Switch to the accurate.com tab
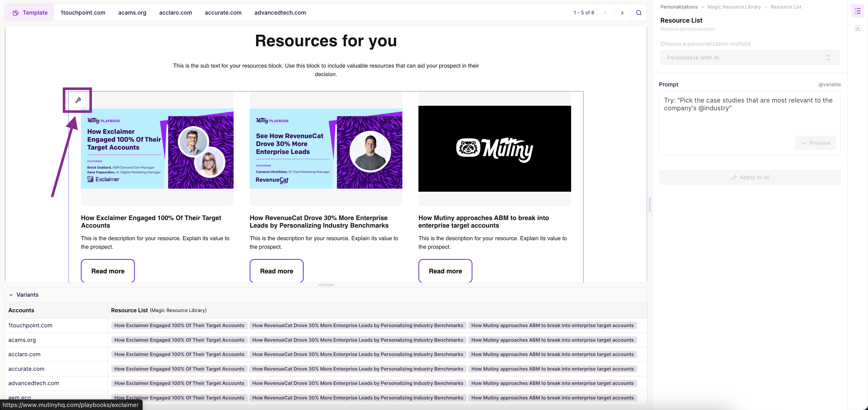 (223, 13)
